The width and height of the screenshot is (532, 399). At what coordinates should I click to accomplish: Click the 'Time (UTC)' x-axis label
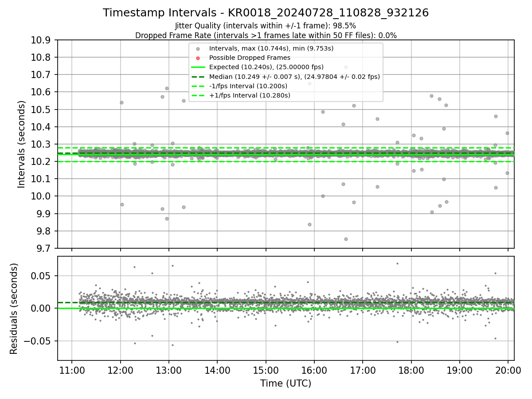tap(286, 383)
